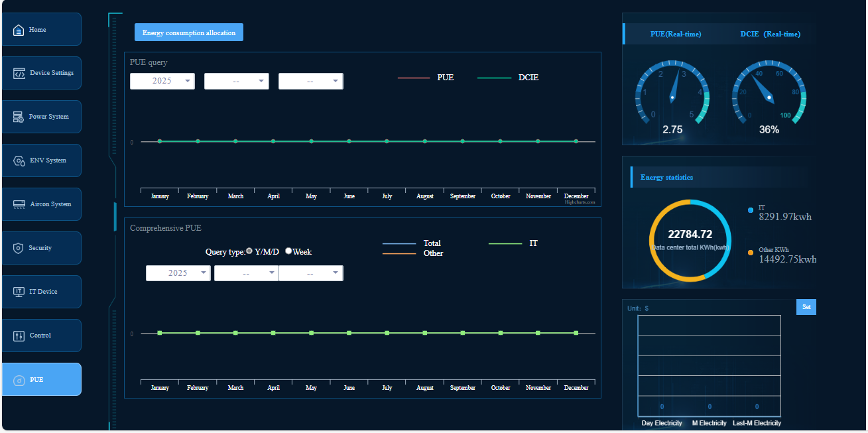Click the PUE query heading
The image size is (868, 433).
click(x=149, y=62)
